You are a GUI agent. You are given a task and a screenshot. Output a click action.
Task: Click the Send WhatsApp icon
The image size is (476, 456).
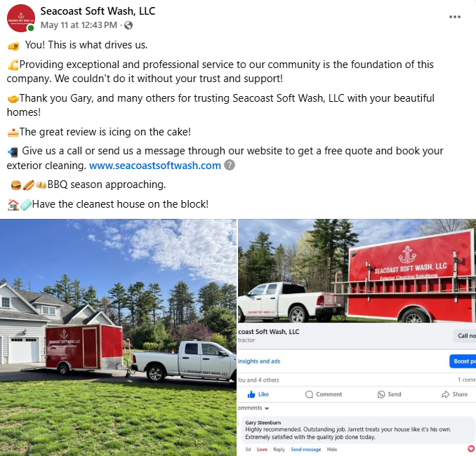pos(381,394)
